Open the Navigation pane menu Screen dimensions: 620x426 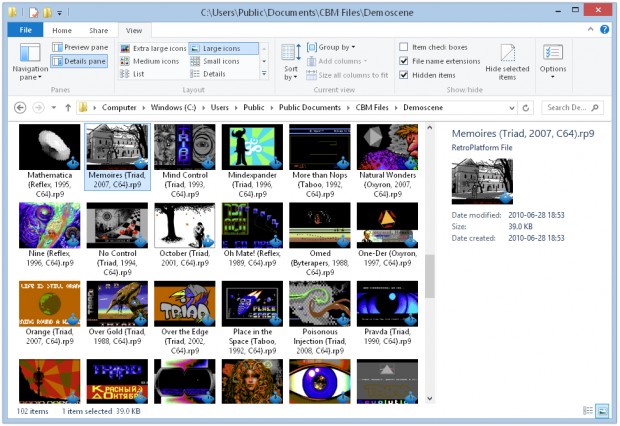point(30,61)
